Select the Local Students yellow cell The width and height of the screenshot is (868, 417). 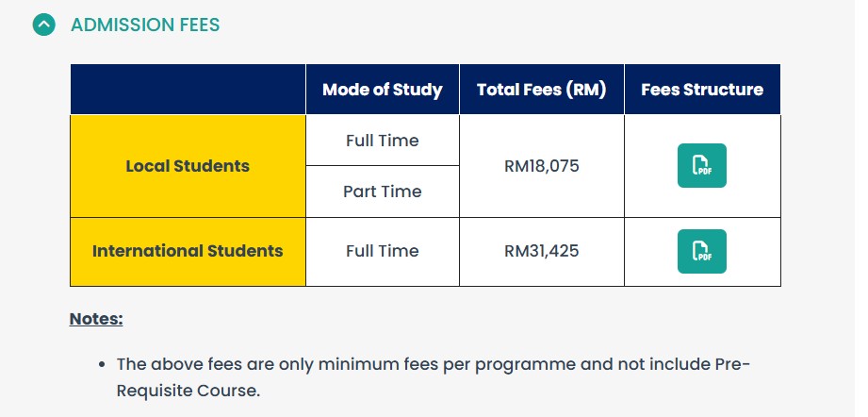tap(188, 166)
